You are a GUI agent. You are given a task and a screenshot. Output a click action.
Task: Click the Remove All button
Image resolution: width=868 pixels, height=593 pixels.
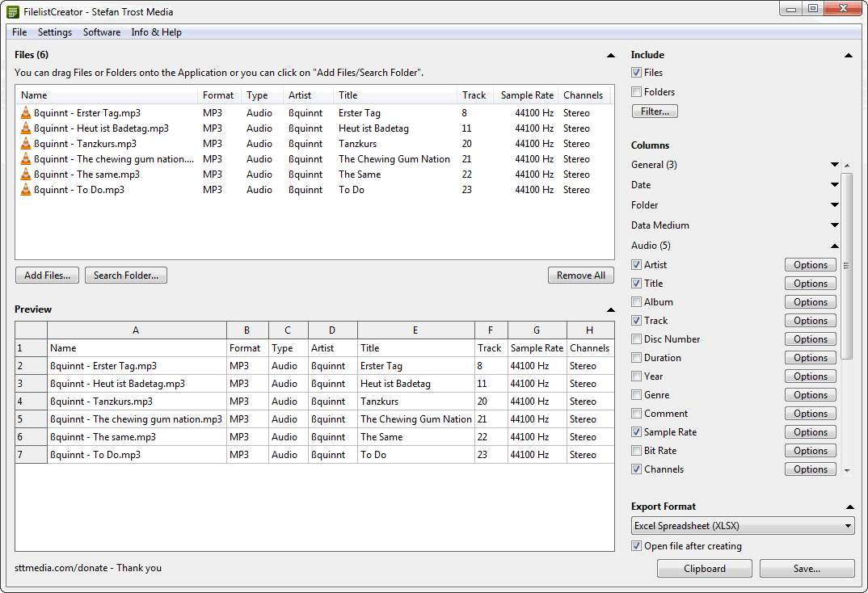[x=581, y=275]
